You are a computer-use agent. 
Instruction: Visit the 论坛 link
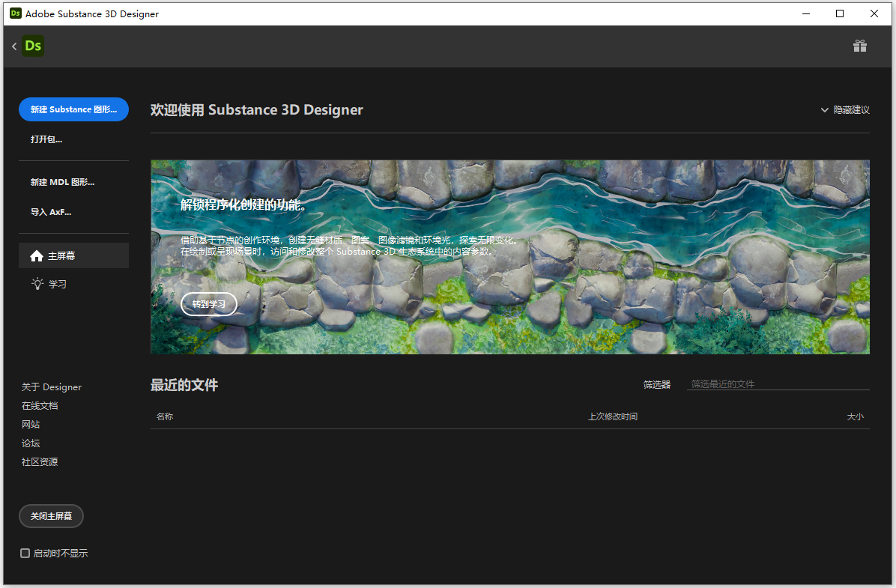(31, 443)
